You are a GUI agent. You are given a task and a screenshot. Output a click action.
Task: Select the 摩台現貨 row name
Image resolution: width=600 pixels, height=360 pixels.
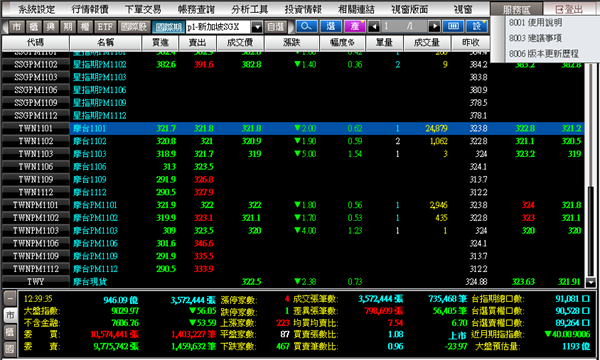click(90, 282)
